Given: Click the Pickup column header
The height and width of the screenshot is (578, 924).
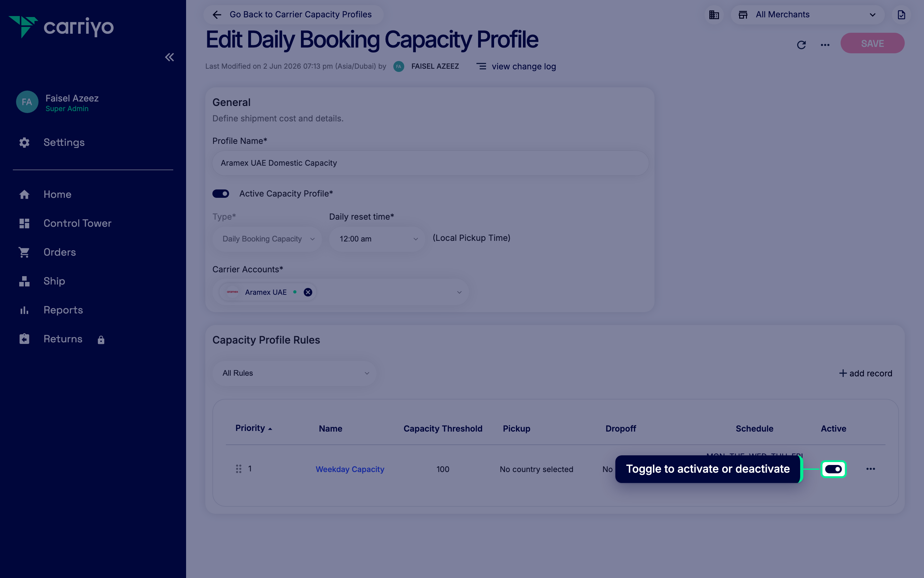Looking at the screenshot, I should [516, 429].
